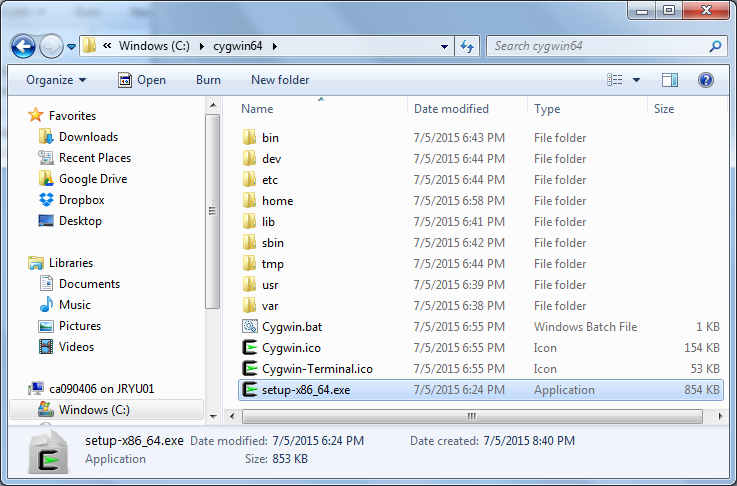Select the var folder icon
This screenshot has width=737, height=486.
point(250,306)
